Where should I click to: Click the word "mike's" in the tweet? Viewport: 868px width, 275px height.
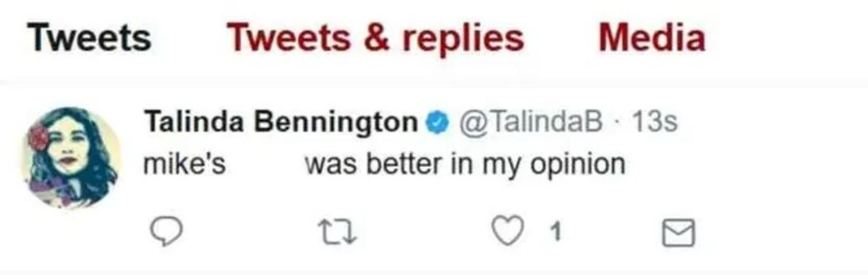point(186,165)
